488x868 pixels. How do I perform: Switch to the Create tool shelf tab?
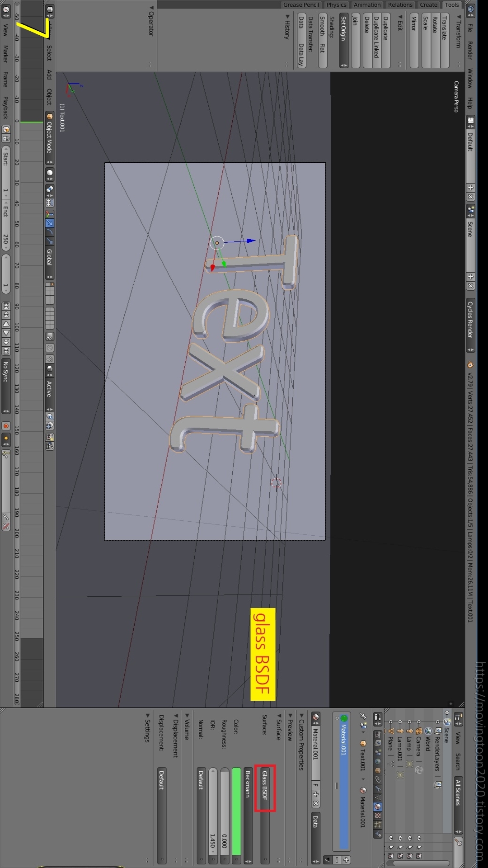(428, 5)
